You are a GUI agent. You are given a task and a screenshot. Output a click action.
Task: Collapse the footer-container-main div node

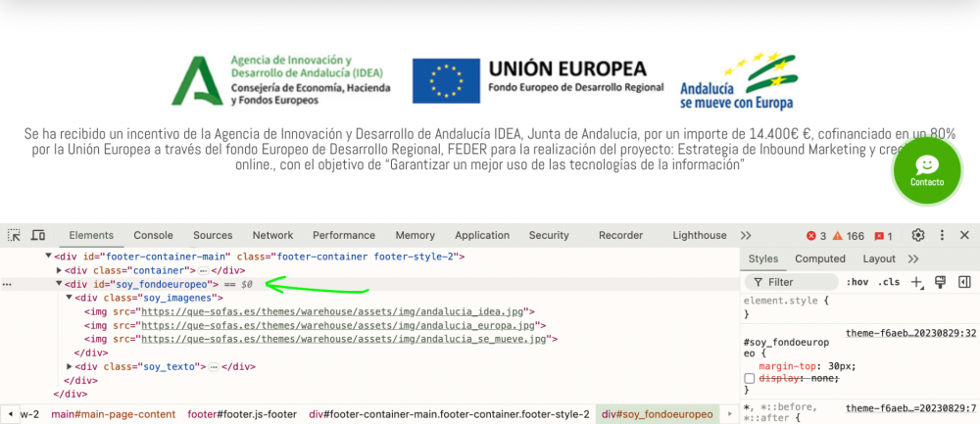pyautogui.click(x=49, y=256)
